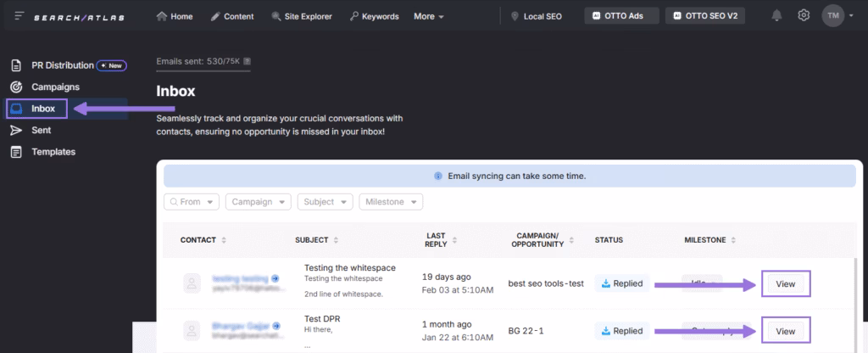
Task: Click the OTTO SEO V2 button
Action: [704, 16]
